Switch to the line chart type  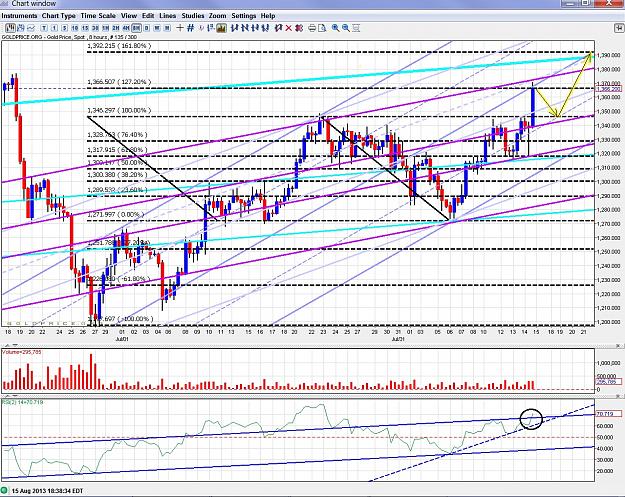[31, 28]
